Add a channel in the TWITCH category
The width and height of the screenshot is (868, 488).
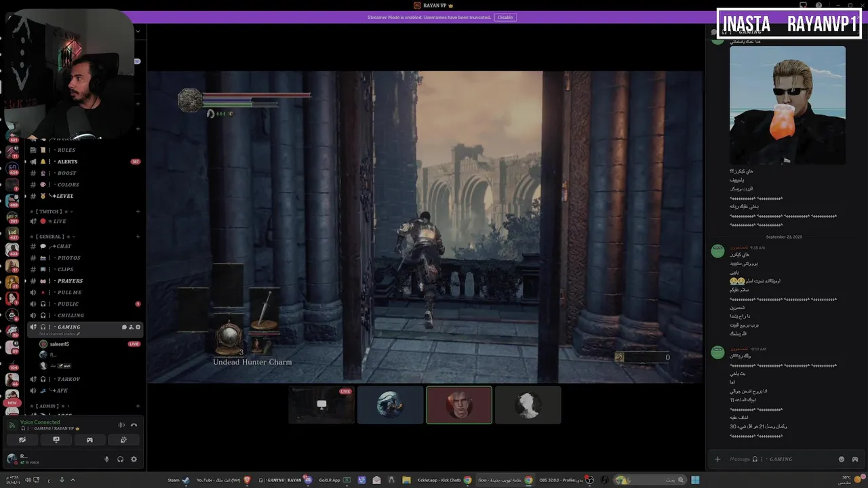tap(138, 211)
